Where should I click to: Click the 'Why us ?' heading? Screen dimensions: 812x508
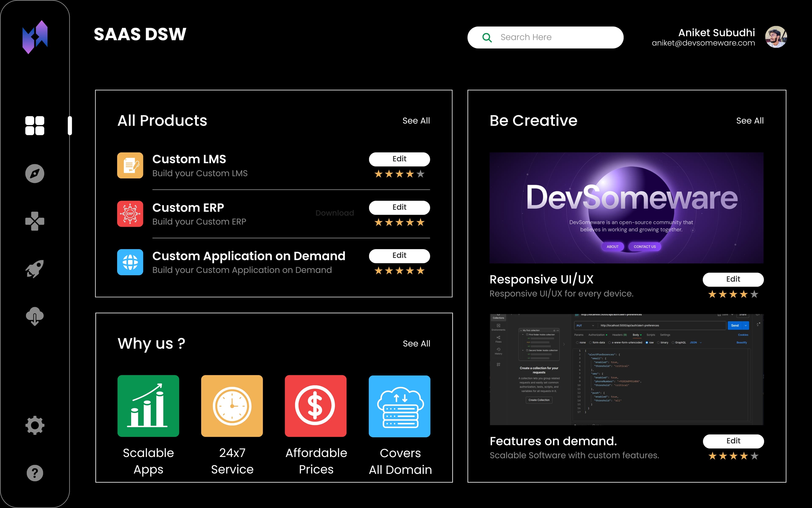151,344
